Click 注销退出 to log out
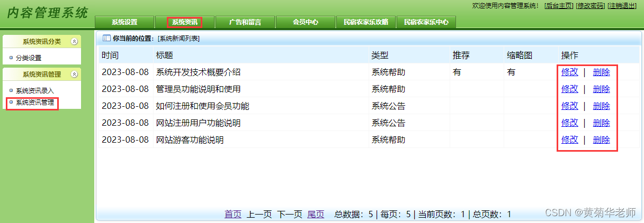 (x=622, y=5)
